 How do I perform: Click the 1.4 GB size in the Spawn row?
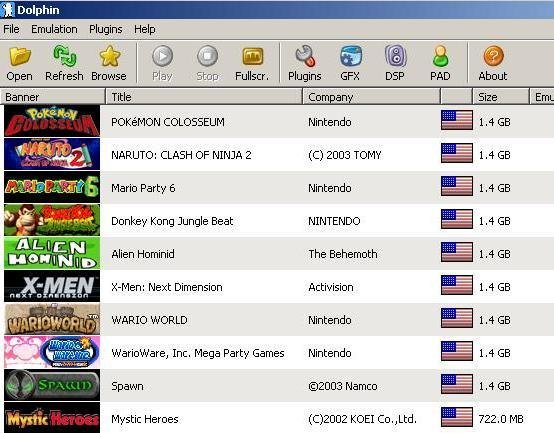pyautogui.click(x=494, y=386)
